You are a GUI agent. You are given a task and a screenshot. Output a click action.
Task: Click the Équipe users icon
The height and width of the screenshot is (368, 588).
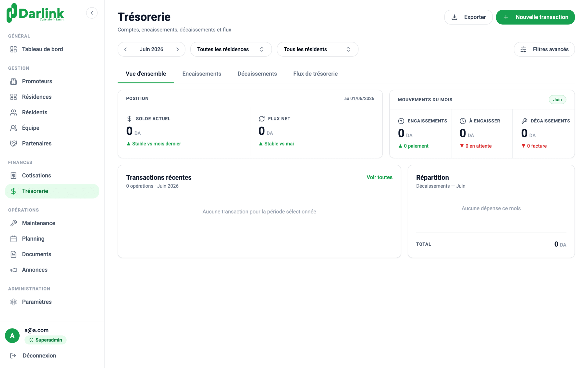(13, 128)
